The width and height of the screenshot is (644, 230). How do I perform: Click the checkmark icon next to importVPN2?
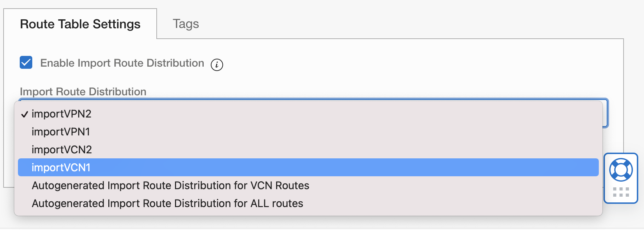tap(24, 114)
